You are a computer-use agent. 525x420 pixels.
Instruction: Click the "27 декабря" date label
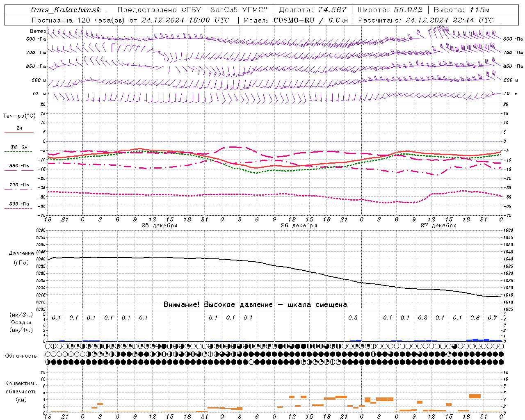438,226
